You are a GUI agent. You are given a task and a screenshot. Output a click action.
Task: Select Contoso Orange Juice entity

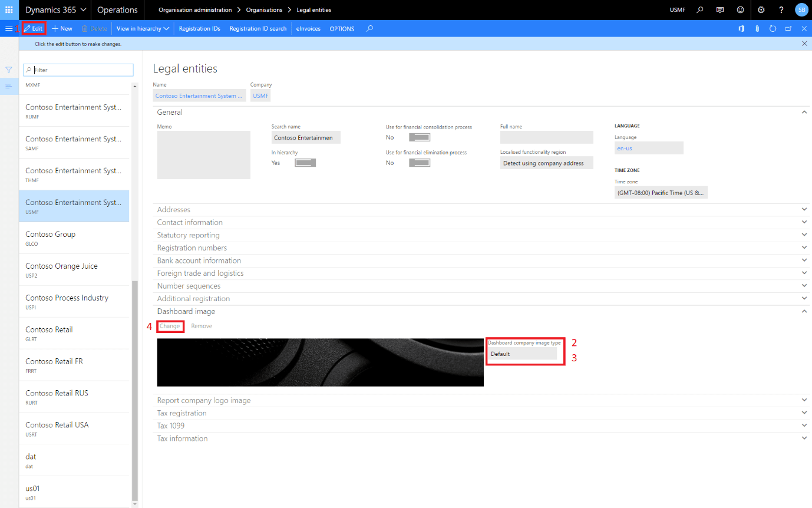click(x=74, y=270)
